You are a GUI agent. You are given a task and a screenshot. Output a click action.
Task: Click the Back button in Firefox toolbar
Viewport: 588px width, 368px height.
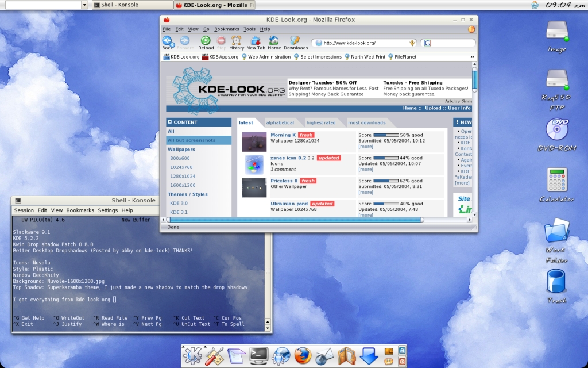point(167,43)
